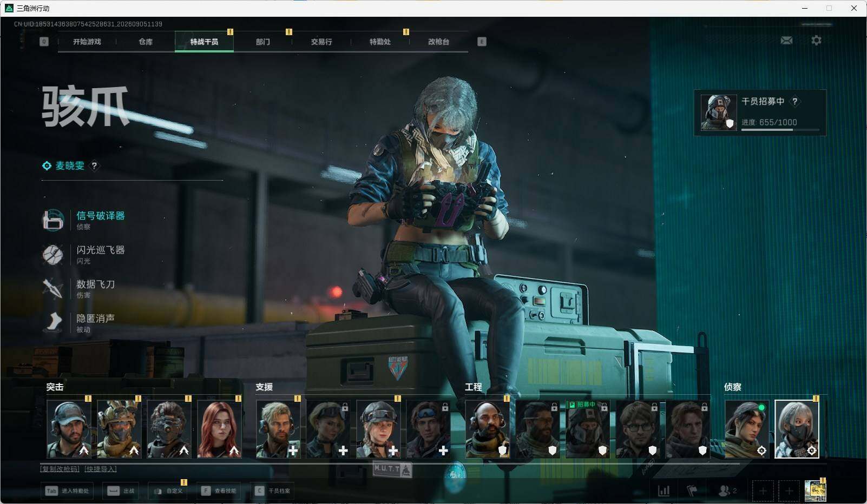The image size is (867, 504).
Task: Click the 工程 class heading
Action: tap(473, 387)
